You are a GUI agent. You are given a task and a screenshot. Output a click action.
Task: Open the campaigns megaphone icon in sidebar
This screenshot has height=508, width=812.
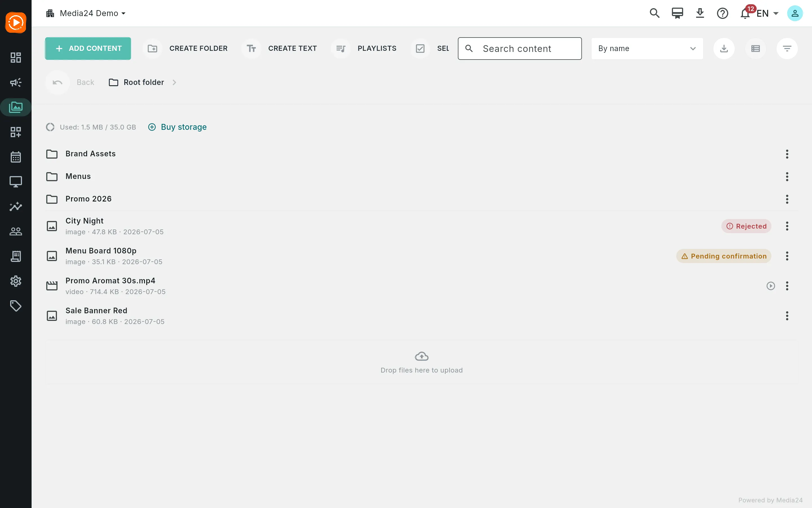tap(16, 82)
